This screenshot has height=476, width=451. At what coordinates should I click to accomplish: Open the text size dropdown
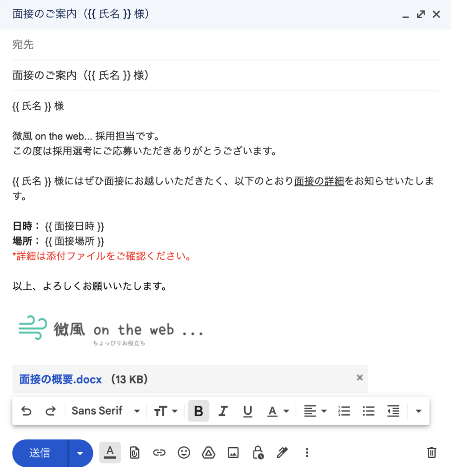(x=166, y=411)
